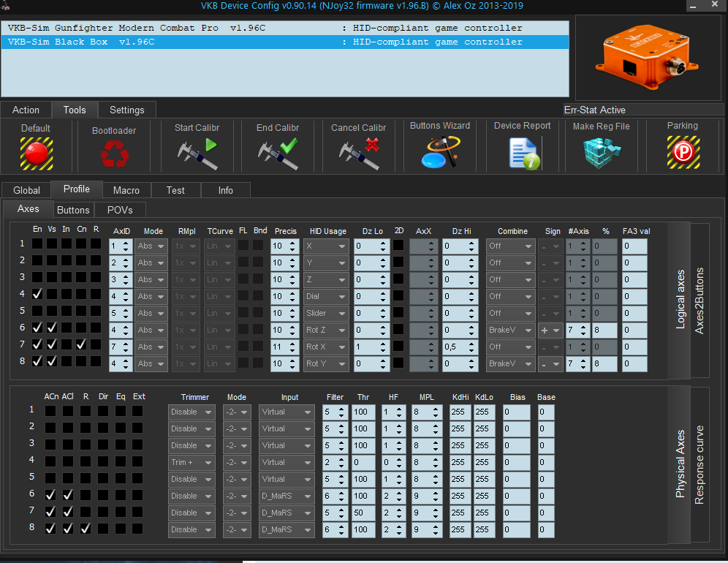
Task: Disable the Cn checkbox on logical axis 7
Action: pyautogui.click(x=82, y=344)
